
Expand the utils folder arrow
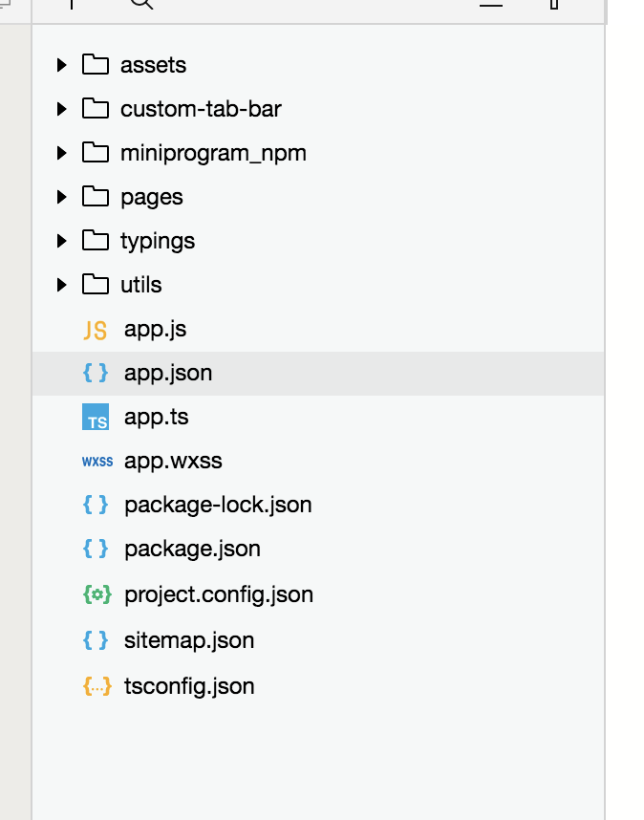pyautogui.click(x=62, y=285)
